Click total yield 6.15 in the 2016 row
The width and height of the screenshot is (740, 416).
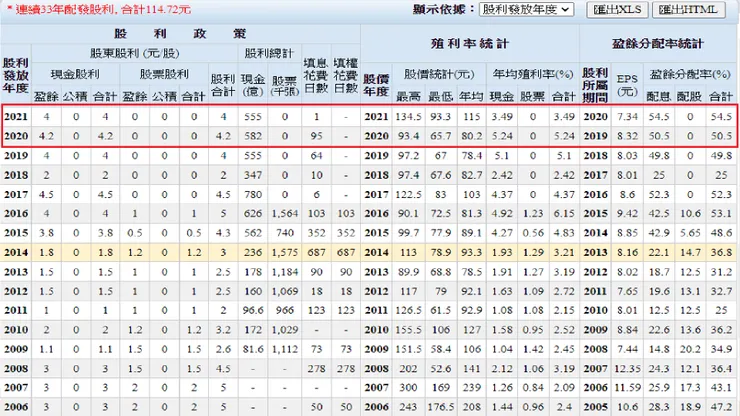(x=564, y=213)
